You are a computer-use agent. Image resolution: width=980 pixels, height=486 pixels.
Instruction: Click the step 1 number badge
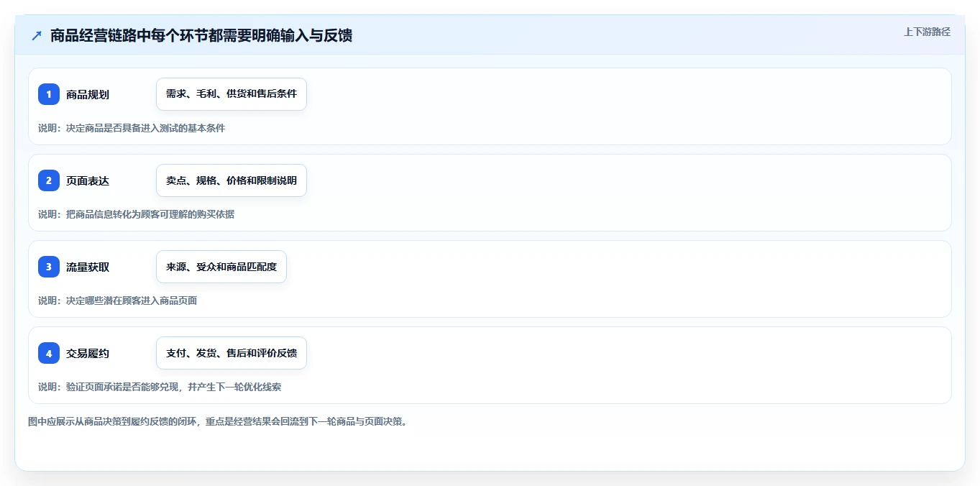49,94
